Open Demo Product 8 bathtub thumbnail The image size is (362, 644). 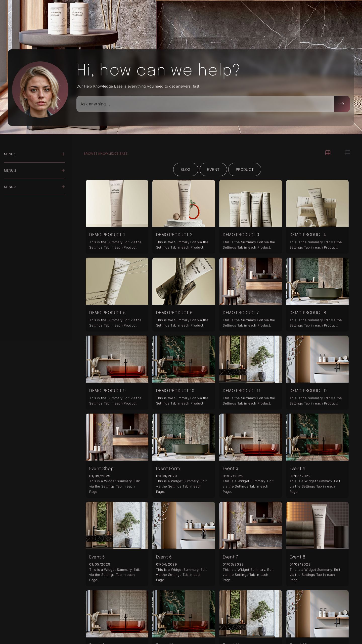pos(317,281)
